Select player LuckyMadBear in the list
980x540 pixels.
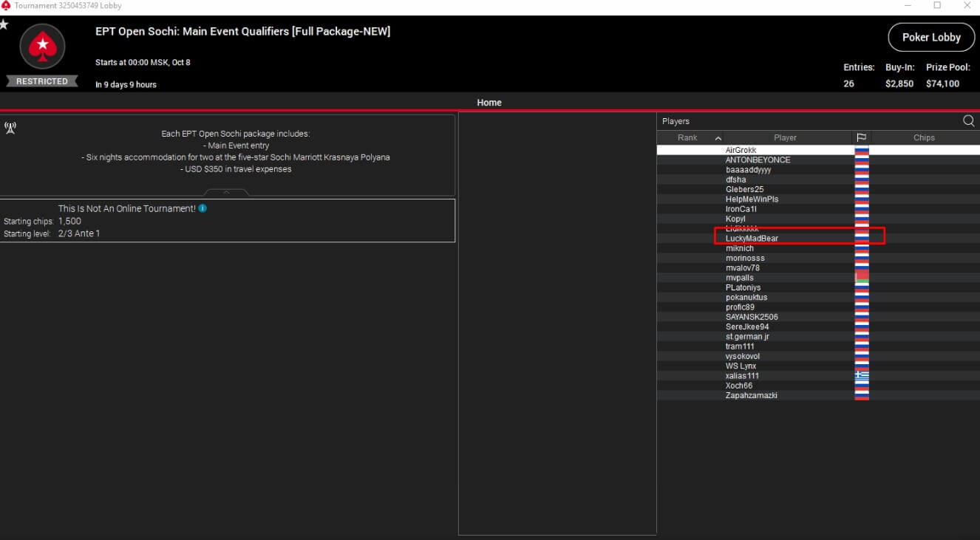[x=752, y=239]
